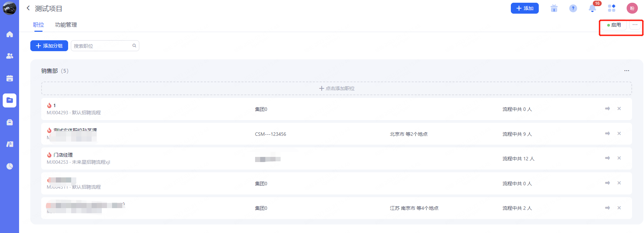The height and width of the screenshot is (233, 644).
Task: Click the blue 添加 button at top
Action: (524, 8)
